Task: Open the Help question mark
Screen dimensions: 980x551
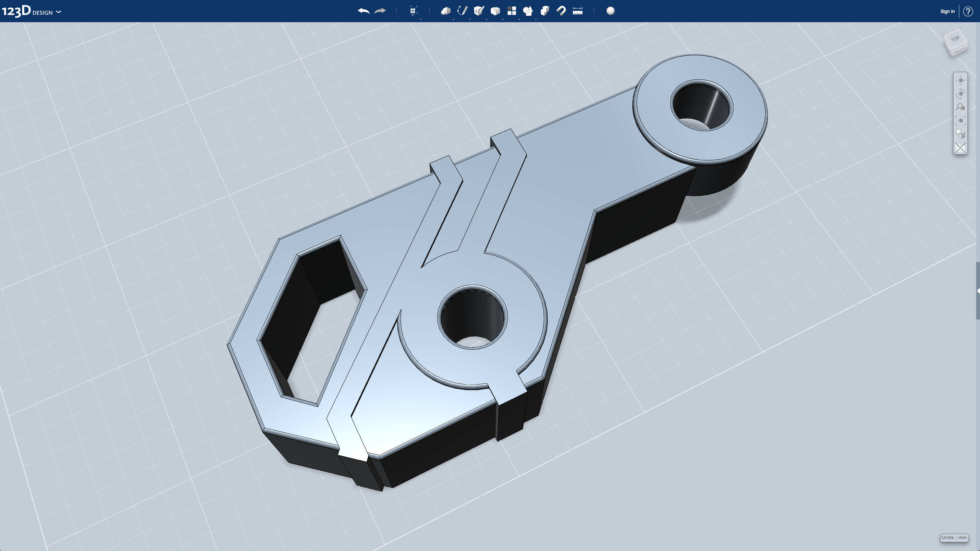Action: coord(968,11)
